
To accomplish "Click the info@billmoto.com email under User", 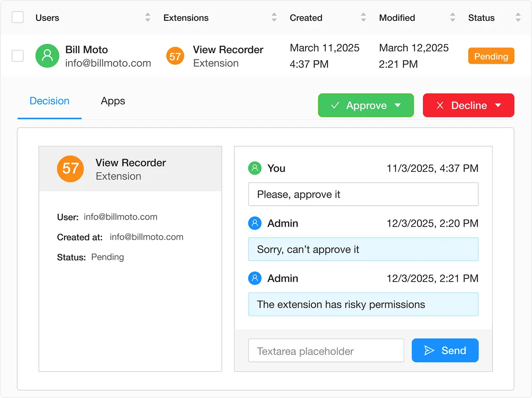I will 120,217.
